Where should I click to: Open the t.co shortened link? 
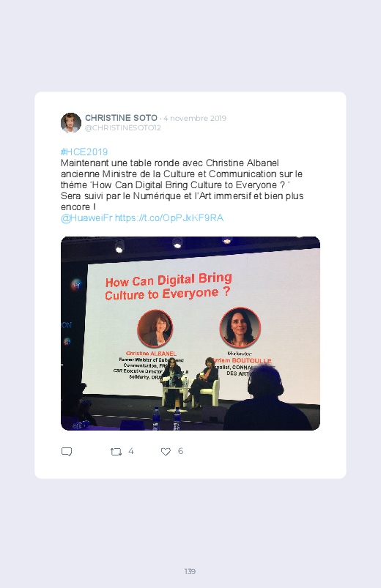[169, 218]
